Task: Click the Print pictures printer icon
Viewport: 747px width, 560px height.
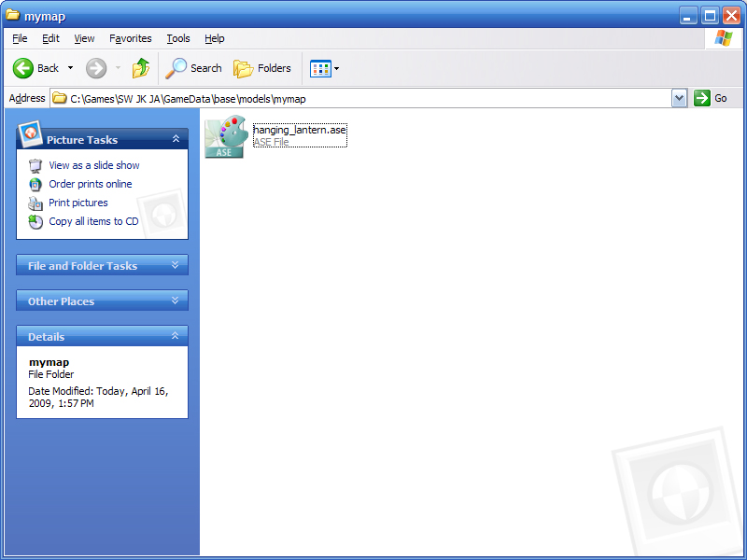Action: pyautogui.click(x=35, y=203)
